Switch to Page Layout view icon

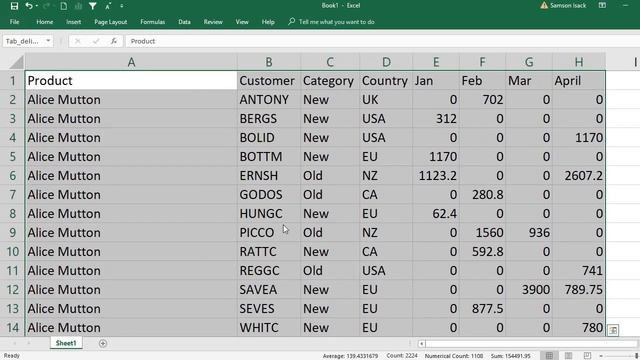pos(568,356)
